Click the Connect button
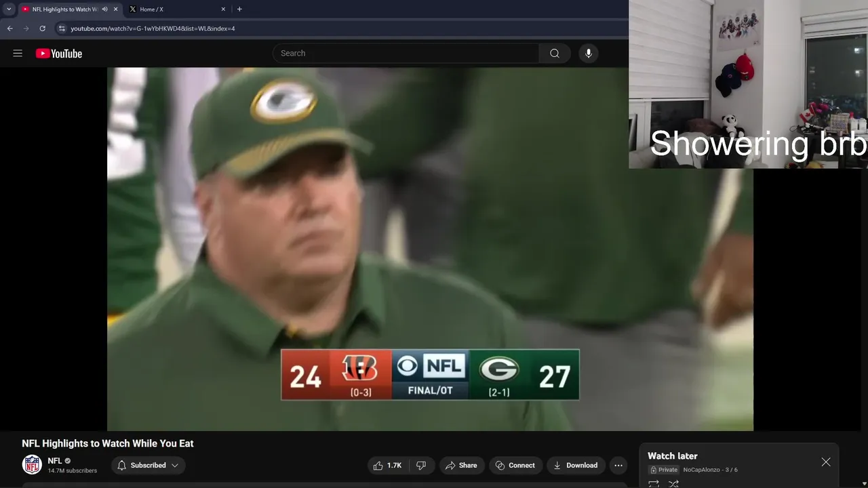 coord(515,466)
